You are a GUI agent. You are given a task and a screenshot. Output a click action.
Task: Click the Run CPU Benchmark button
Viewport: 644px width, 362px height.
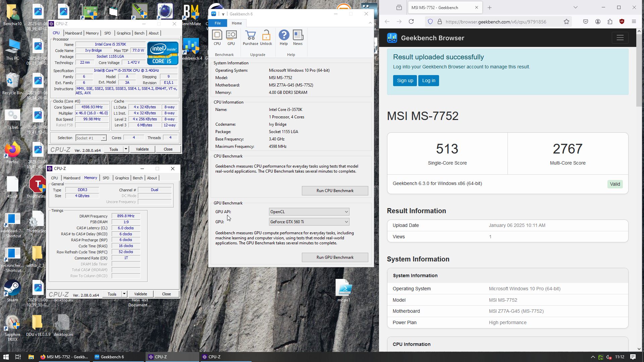pyautogui.click(x=335, y=191)
